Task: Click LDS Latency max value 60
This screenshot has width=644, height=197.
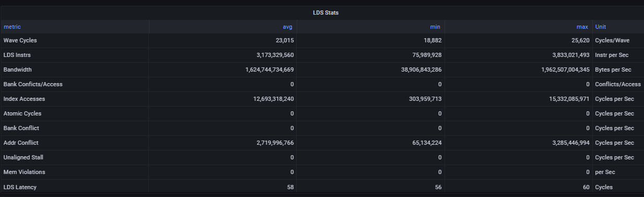Action: 587,187
